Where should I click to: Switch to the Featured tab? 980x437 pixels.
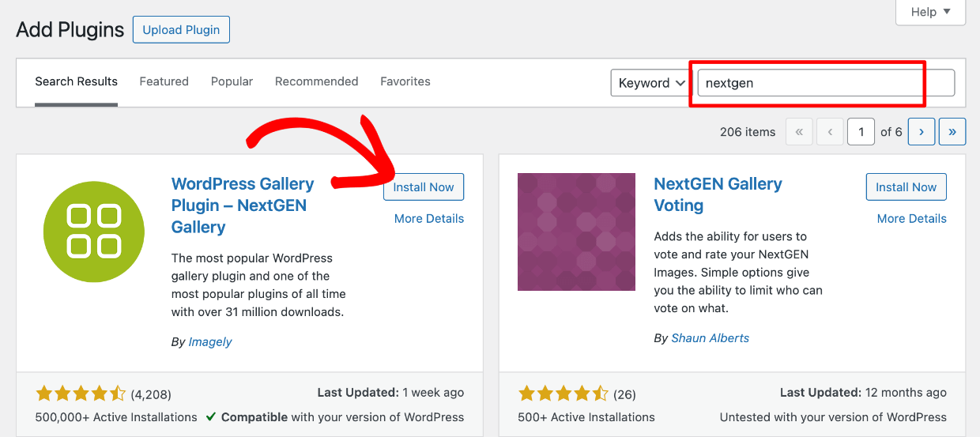coord(164,81)
